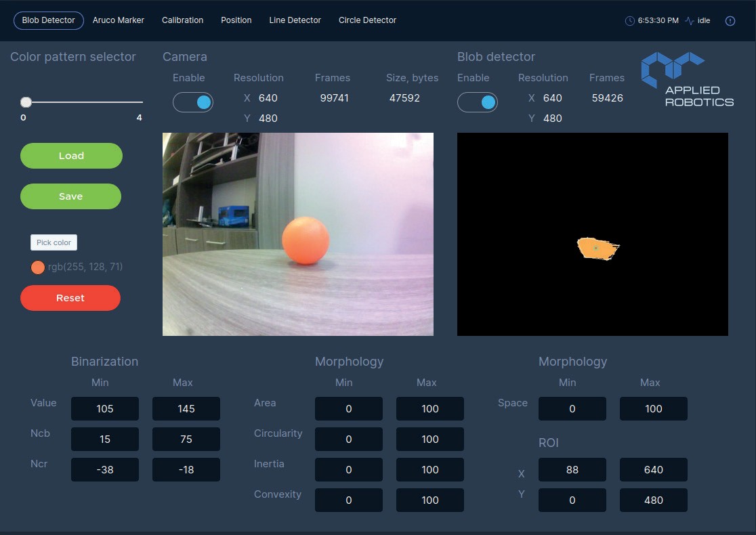Click the idle status pulse icon

[690, 21]
